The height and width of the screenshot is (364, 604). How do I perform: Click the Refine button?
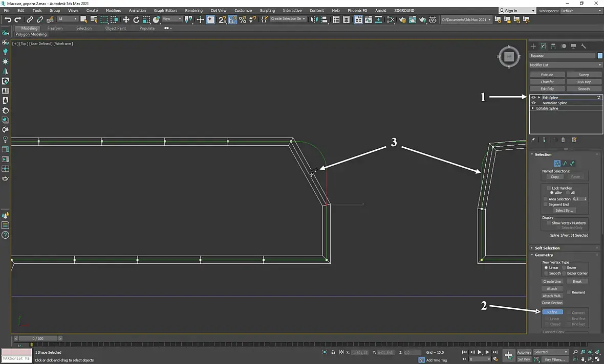tap(552, 312)
